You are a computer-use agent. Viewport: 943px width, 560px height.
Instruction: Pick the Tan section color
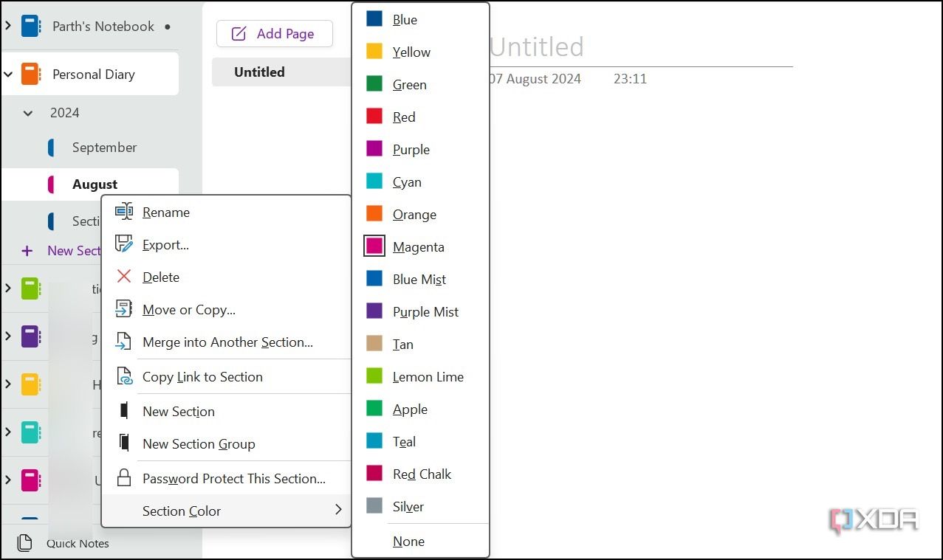(421, 344)
